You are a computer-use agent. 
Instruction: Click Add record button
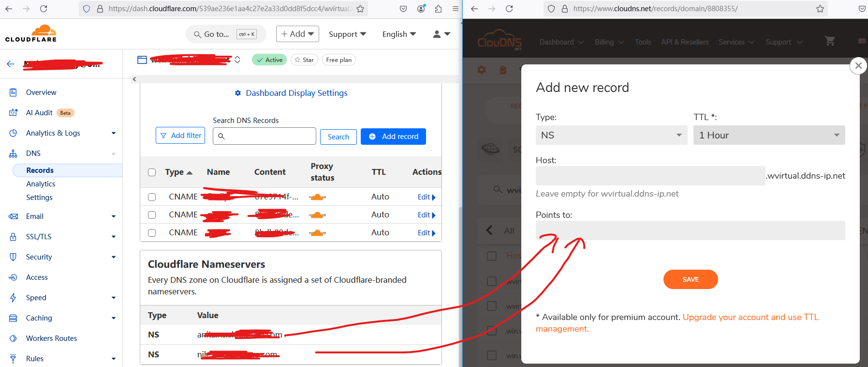coord(393,137)
